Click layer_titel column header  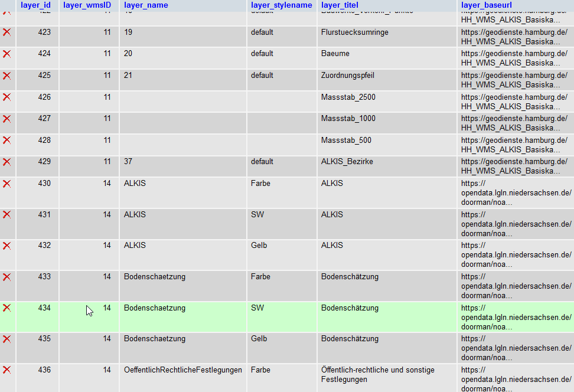(x=340, y=5)
